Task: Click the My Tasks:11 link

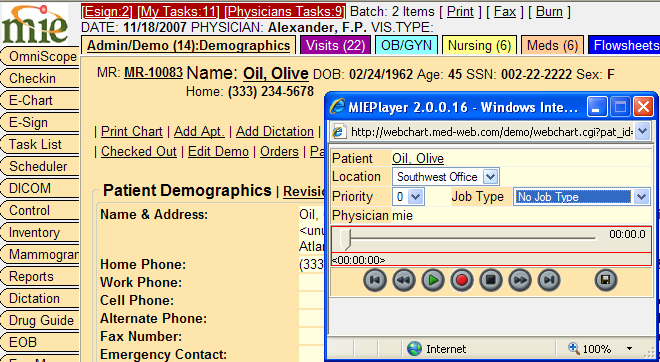Action: point(178,11)
